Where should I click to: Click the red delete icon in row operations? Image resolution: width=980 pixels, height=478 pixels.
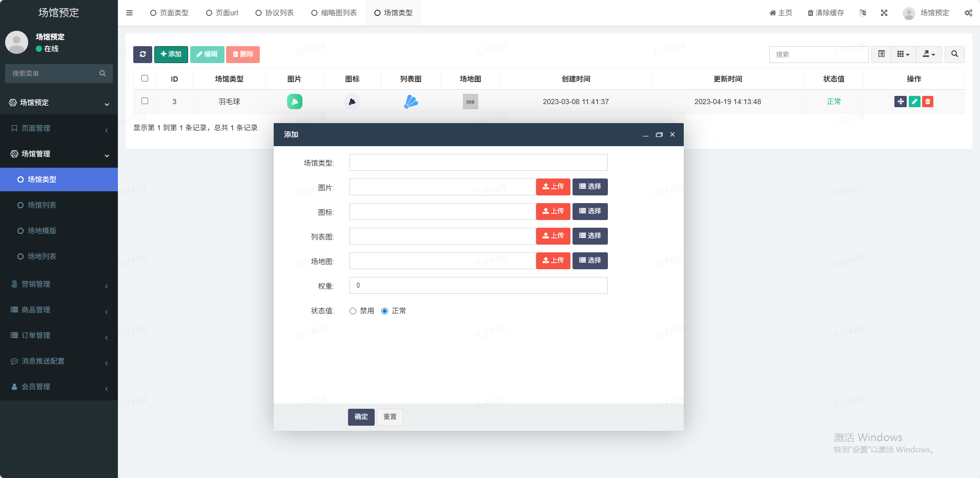927,102
